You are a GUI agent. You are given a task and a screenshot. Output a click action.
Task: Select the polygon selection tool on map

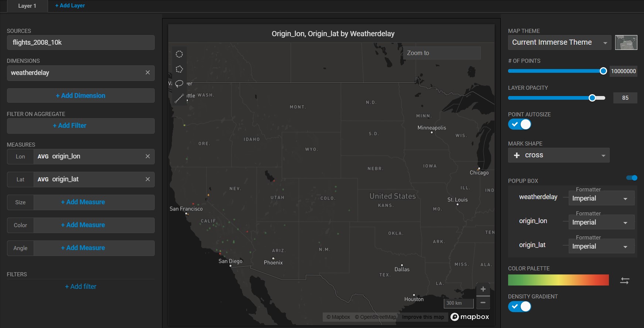click(x=179, y=69)
